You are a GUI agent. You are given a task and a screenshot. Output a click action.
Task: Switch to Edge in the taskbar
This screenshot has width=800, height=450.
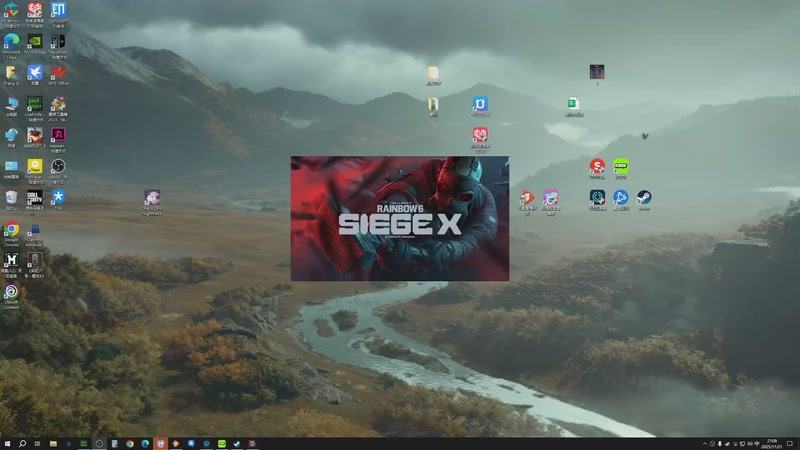click(x=145, y=444)
